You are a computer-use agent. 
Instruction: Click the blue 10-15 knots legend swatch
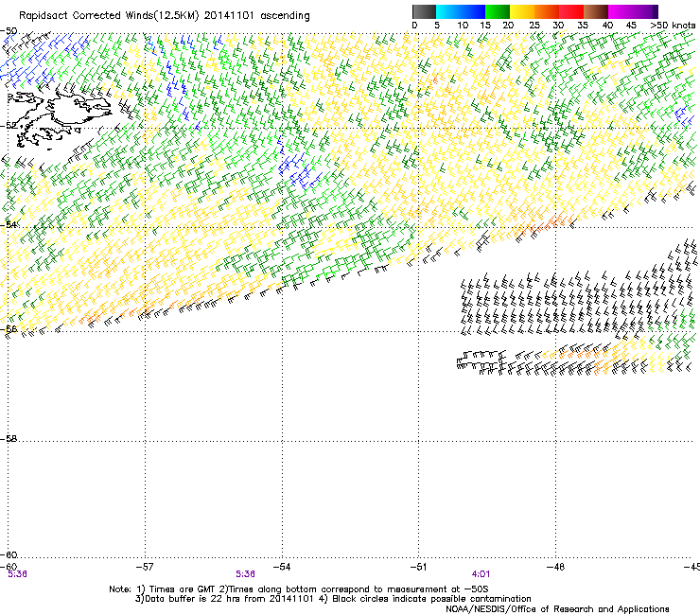point(473,11)
